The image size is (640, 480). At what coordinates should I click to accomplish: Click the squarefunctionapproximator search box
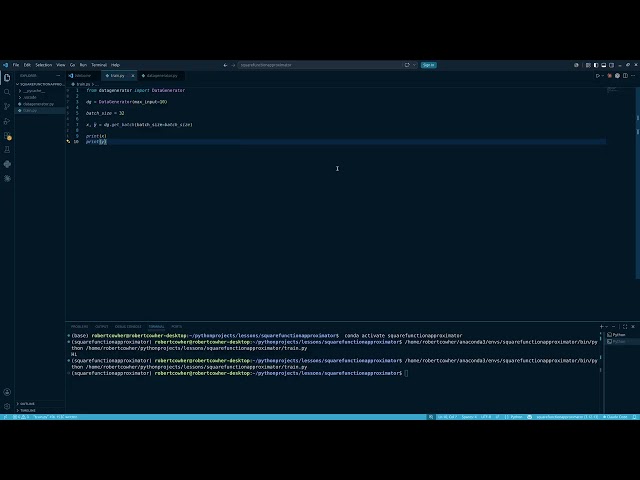coord(320,65)
